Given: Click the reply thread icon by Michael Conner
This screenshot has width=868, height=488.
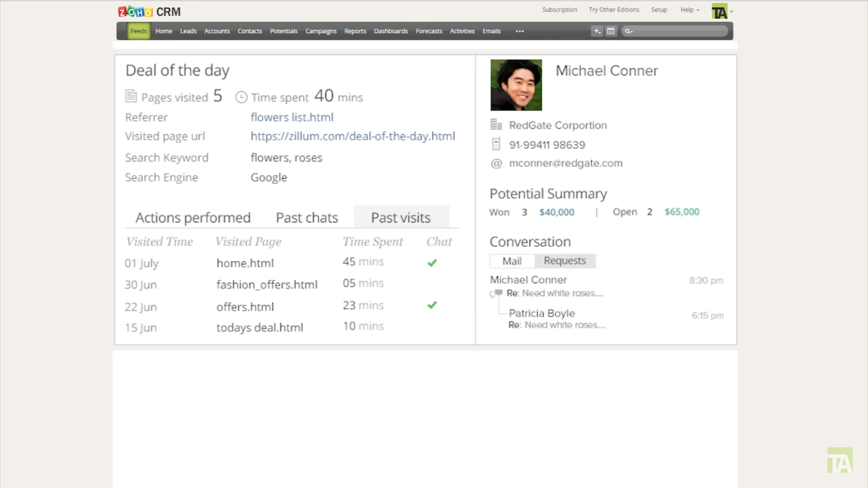Looking at the screenshot, I should (x=496, y=294).
